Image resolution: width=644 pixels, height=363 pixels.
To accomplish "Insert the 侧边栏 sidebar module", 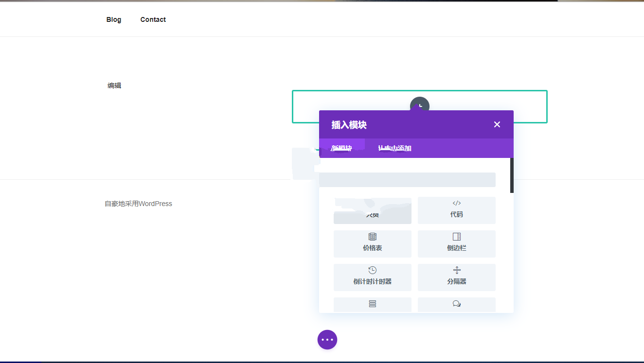I will (x=456, y=243).
